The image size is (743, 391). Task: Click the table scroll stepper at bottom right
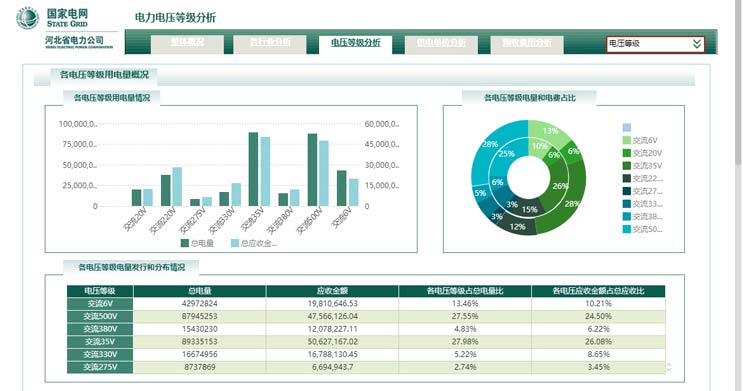(x=669, y=367)
